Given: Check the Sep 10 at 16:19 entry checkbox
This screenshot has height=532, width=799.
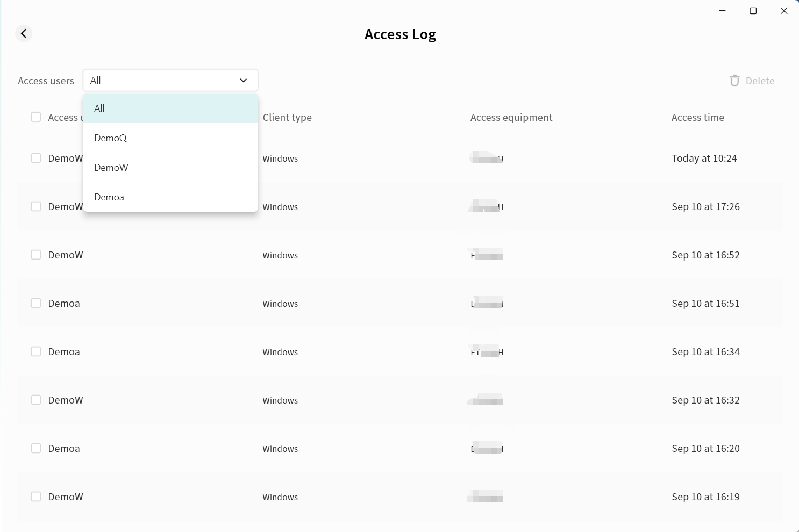Looking at the screenshot, I should point(36,497).
